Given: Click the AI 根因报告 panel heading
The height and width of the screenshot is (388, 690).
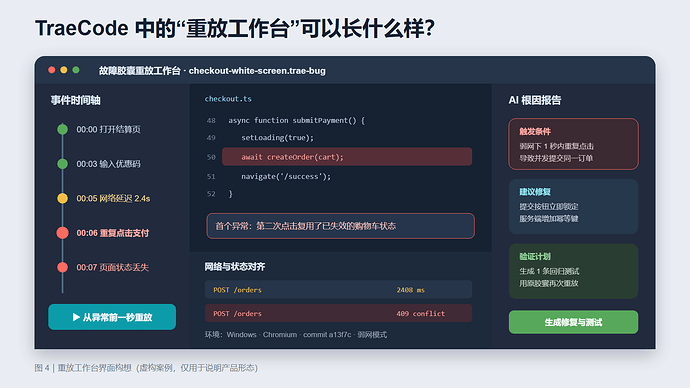Looking at the screenshot, I should [535, 100].
